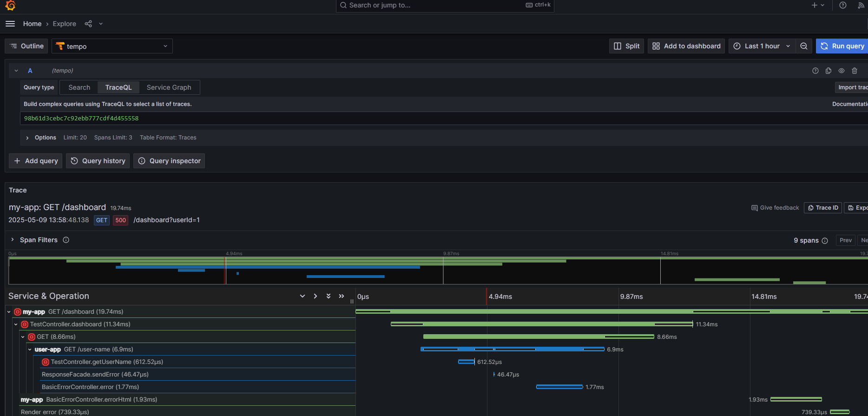Open Query history
This screenshot has width=868, height=416.
pyautogui.click(x=98, y=161)
